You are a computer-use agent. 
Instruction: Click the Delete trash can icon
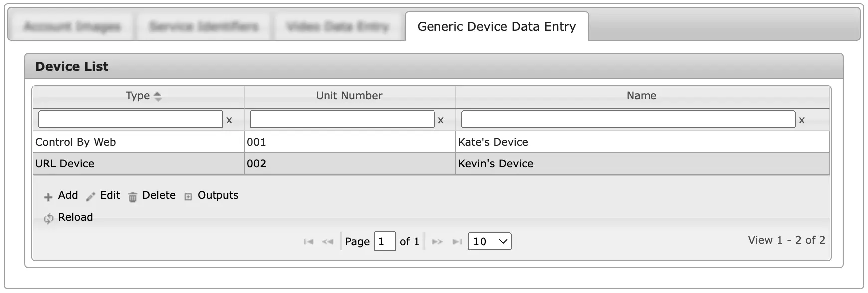point(133,197)
